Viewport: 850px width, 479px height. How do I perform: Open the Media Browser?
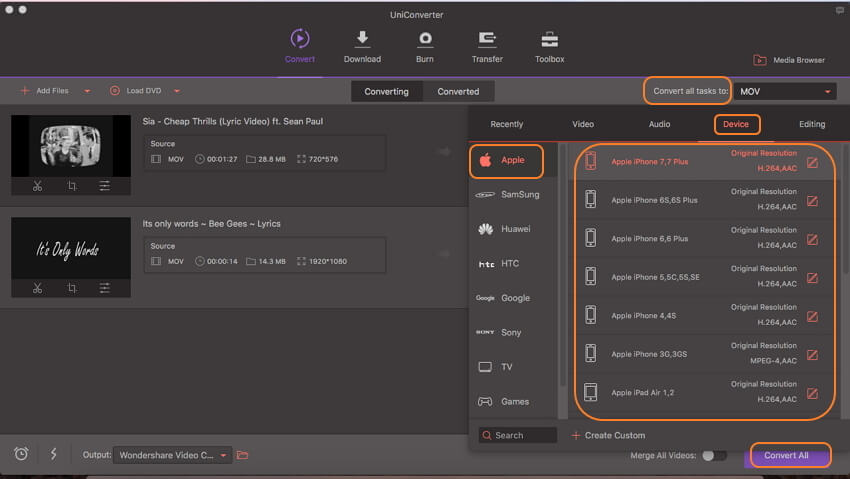click(789, 60)
